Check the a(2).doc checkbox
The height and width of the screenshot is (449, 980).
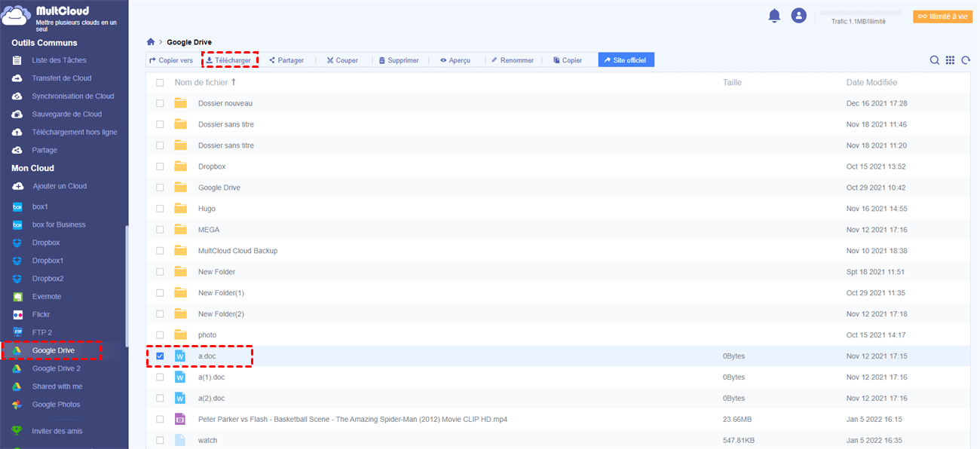click(160, 398)
